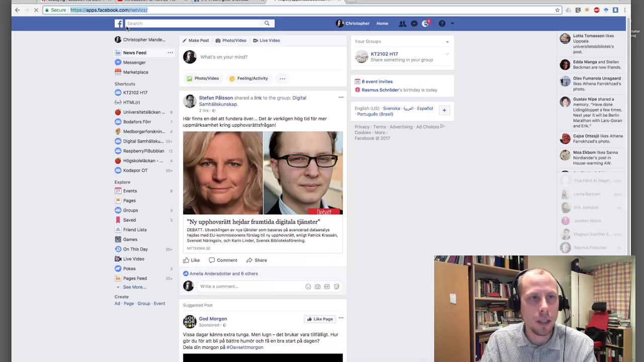Open Christopher profile in top bar
The image size is (644, 362).
pos(353,23)
